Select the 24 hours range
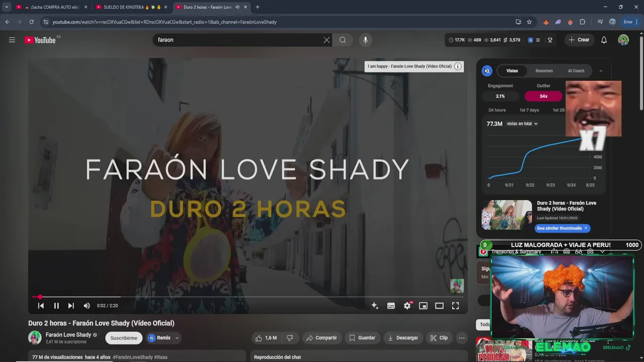Screen dimensions: 644x362 497,110
